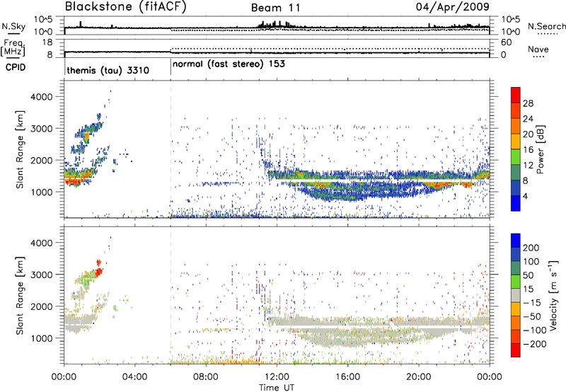Click the Power scale value 28
This screenshot has width=566, height=392.
[x=528, y=103]
